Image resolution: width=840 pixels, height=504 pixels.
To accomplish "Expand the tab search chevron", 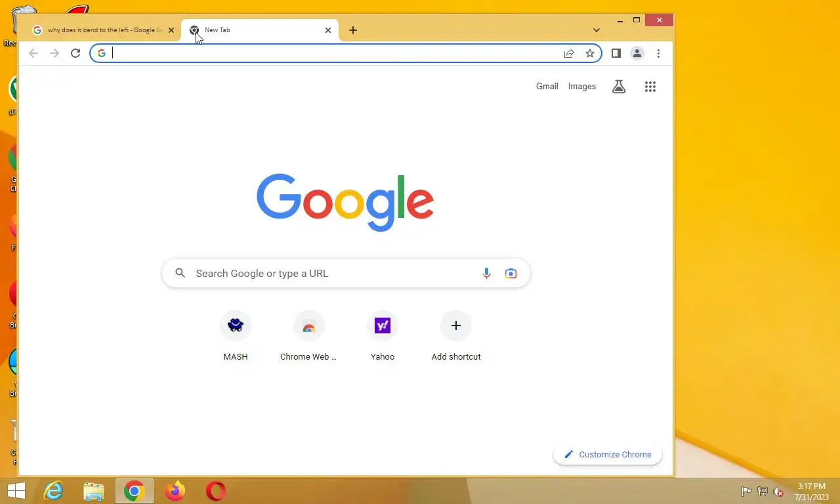I will pos(596,30).
